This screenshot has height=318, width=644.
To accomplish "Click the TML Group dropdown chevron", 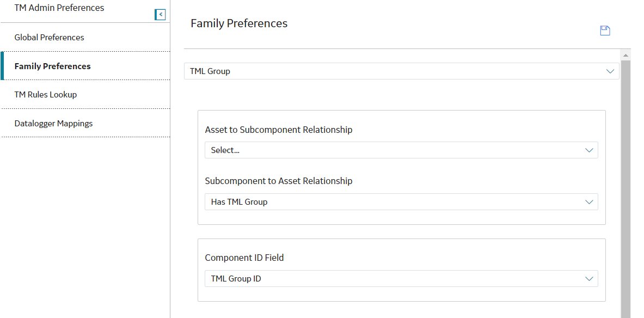I will tap(610, 71).
